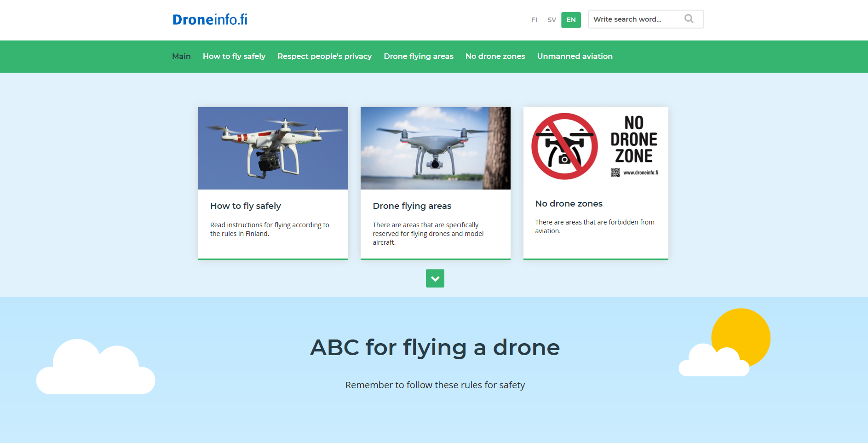Image resolution: width=868 pixels, height=443 pixels.
Task: Click the Write search word input field
Action: click(635, 19)
